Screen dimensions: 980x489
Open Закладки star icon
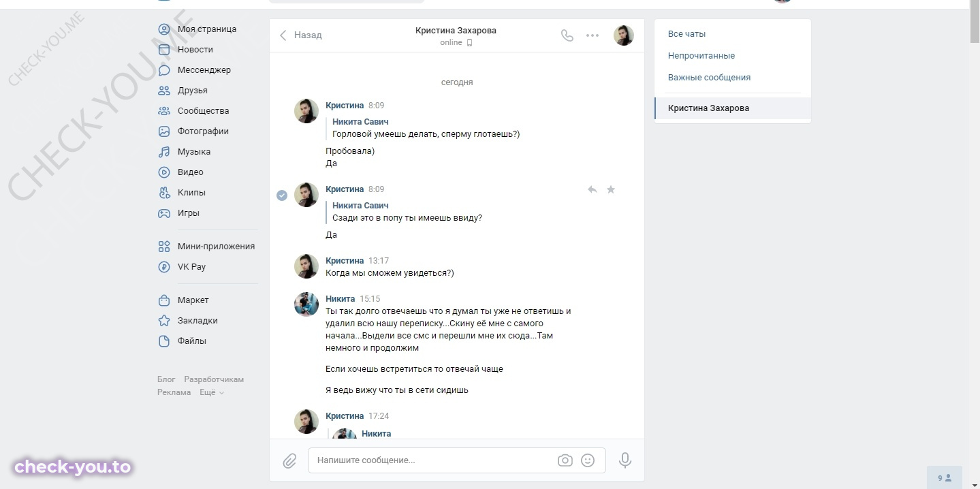coord(164,321)
